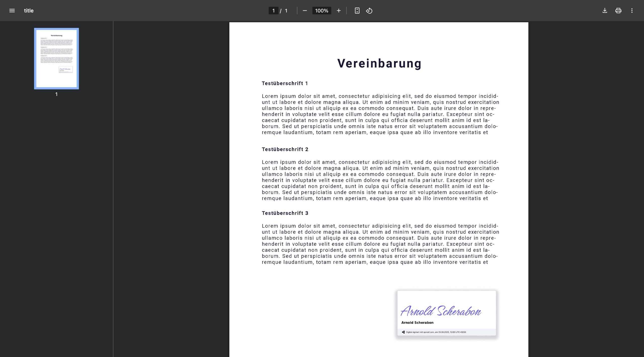Image resolution: width=644 pixels, height=357 pixels.
Task: Click the Testüberschrift 1 heading
Action: (x=285, y=83)
